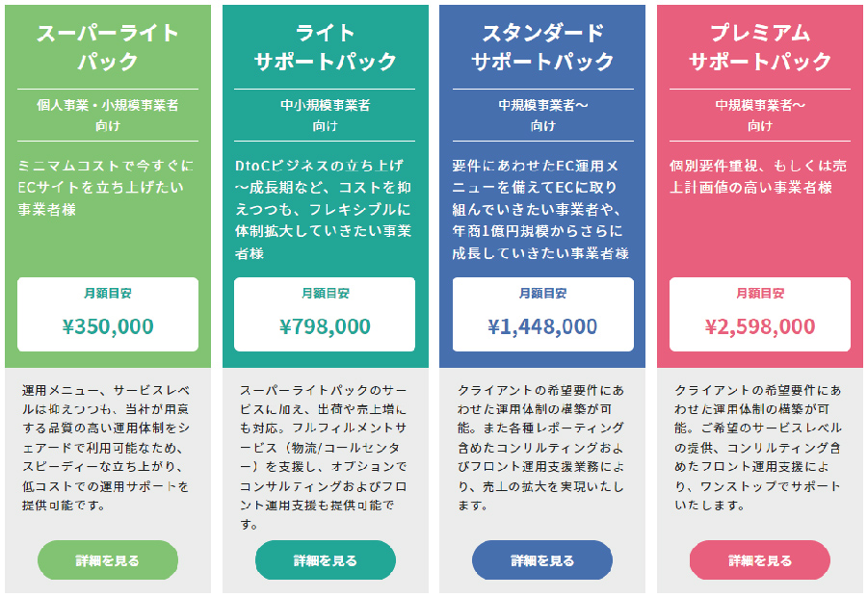Click 詳細を見る button for スーパーライトパック
This screenshot has height=597, width=868.
[x=108, y=560]
